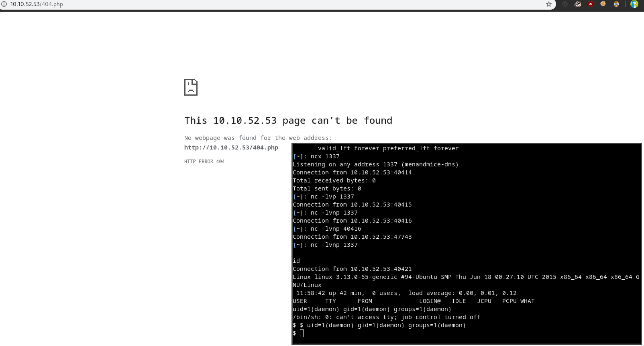View site information icon beside the URL
The image size is (644, 346).
[4, 4]
